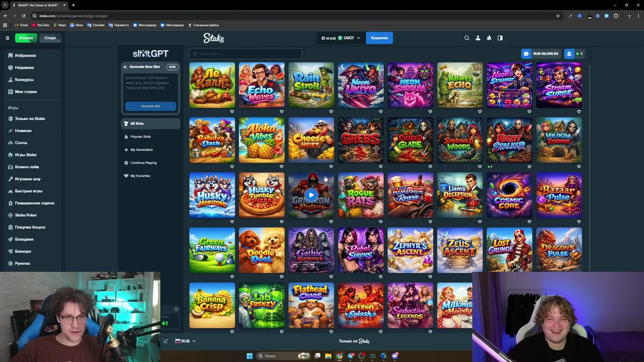Open Windows Start button
Screen dimensions: 644x362
(x=250, y=356)
